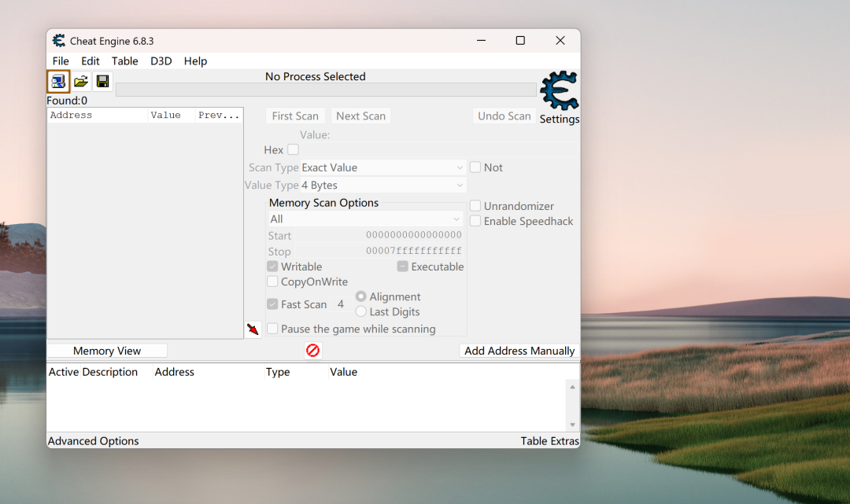Click the Cheat Engine title bar icon
The height and width of the screenshot is (504, 850).
[x=59, y=41]
